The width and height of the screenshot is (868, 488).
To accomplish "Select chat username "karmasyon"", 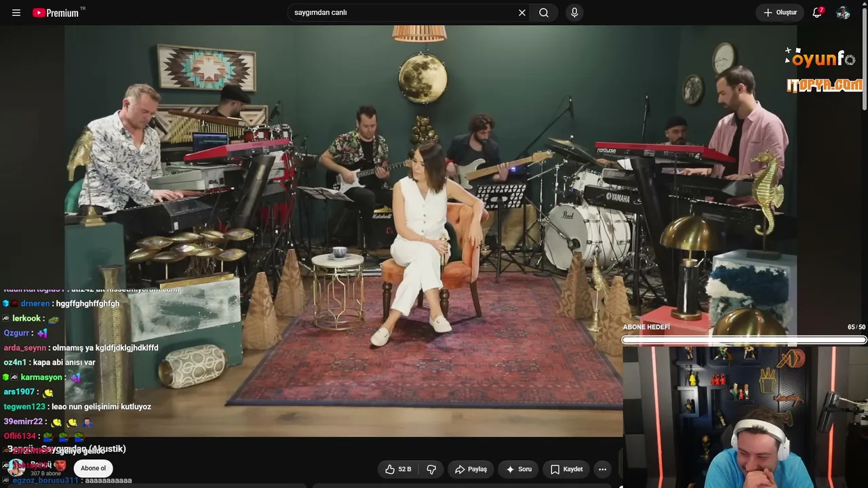I will click(42, 378).
